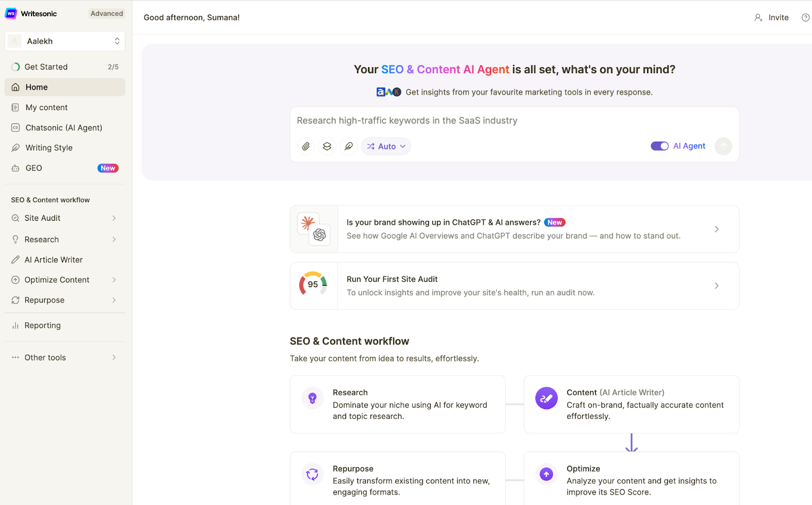Image resolution: width=812 pixels, height=505 pixels.
Task: Click the 'SEO & Content workflow' sidebar heading
Action: coord(50,200)
